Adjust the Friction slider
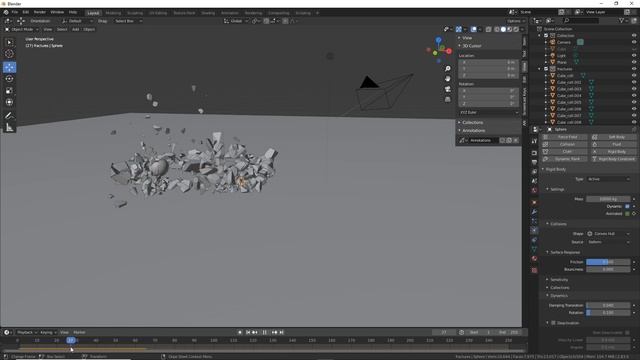640x360 pixels. pos(608,262)
